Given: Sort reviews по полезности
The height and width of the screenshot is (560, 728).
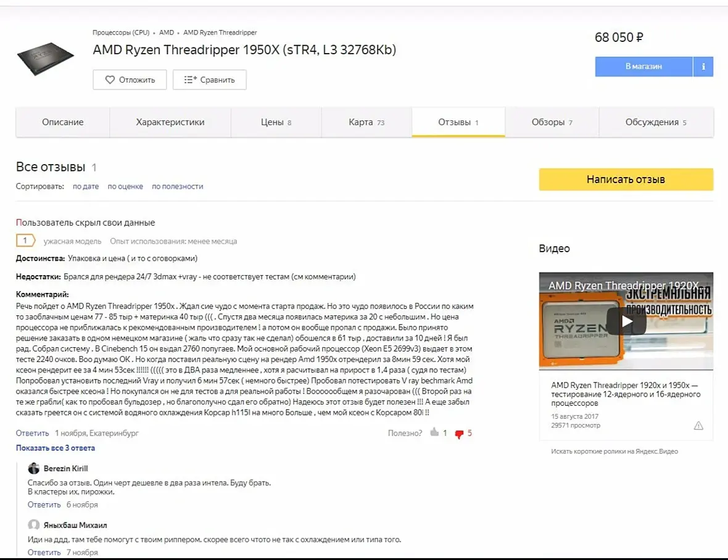Looking at the screenshot, I should 177,186.
